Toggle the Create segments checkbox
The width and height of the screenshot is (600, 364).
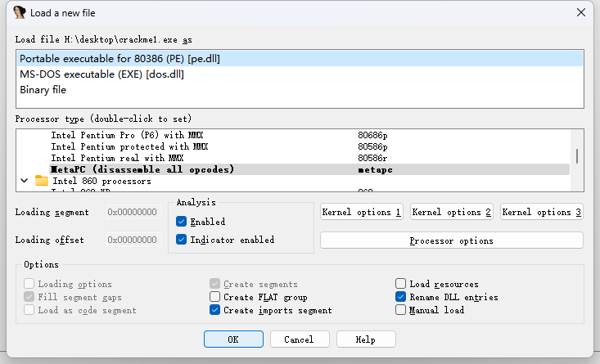click(x=214, y=284)
